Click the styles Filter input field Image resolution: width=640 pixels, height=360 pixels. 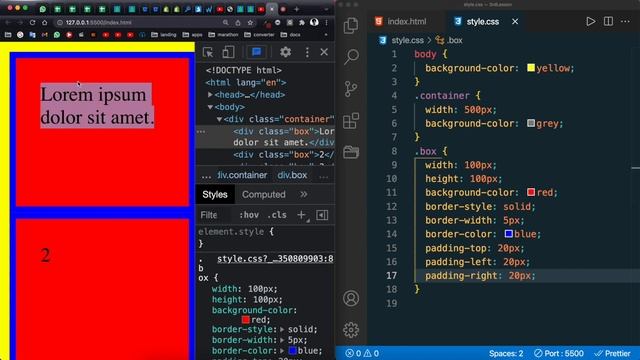(213, 215)
